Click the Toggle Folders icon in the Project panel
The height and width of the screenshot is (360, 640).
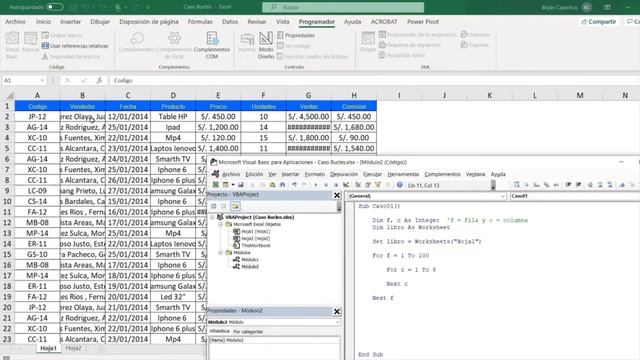pyautogui.click(x=236, y=206)
